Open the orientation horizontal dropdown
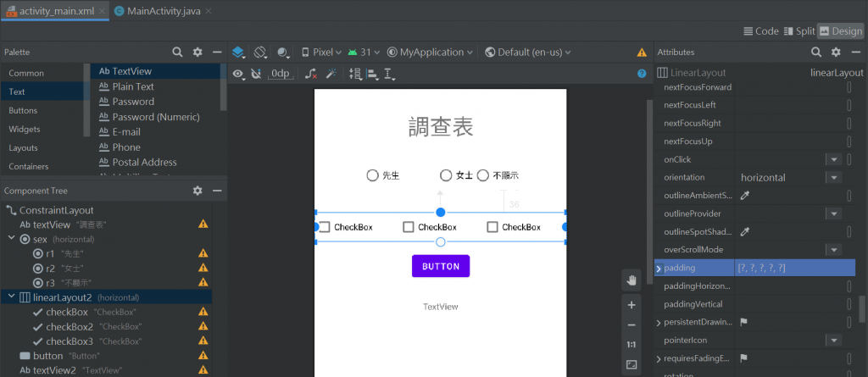 coord(833,177)
